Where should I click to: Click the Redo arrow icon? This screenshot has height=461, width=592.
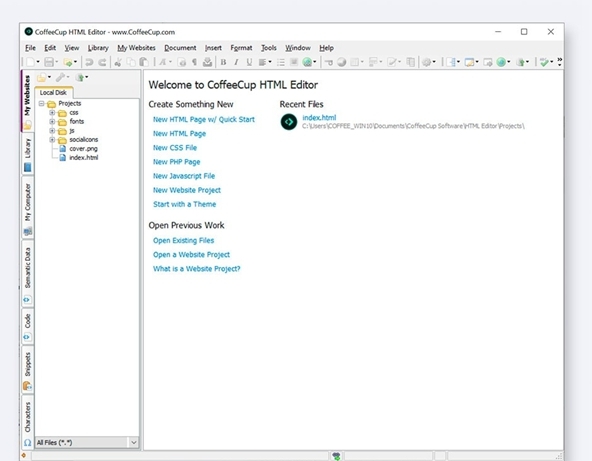point(102,62)
